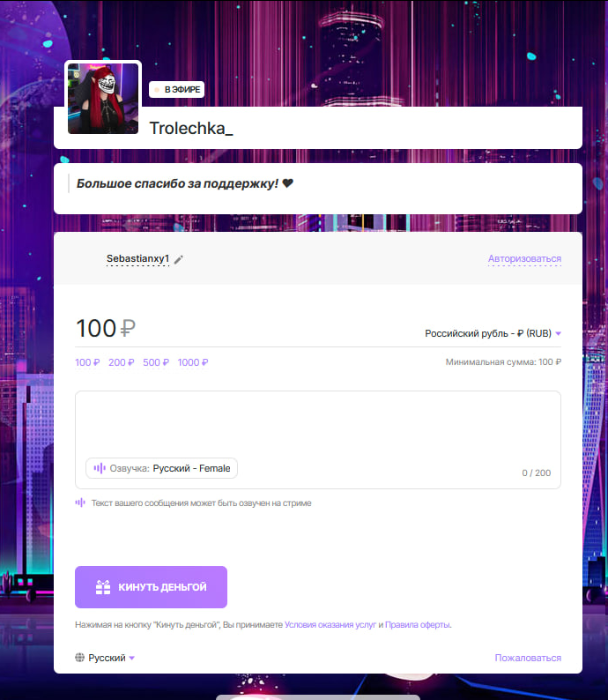Open the Условия оказания услуг link
Screen dimensions: 608x700
point(330,624)
